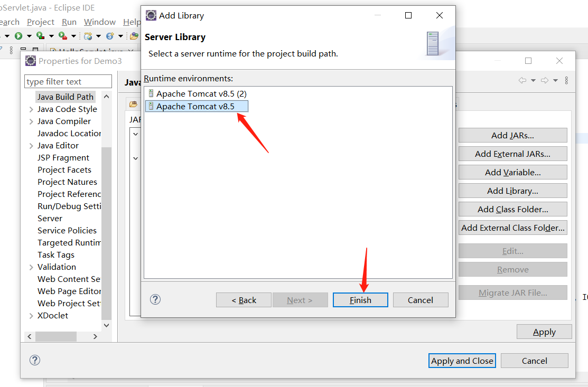Click the New Servlet 'S' toolbar icon

(x=110, y=36)
